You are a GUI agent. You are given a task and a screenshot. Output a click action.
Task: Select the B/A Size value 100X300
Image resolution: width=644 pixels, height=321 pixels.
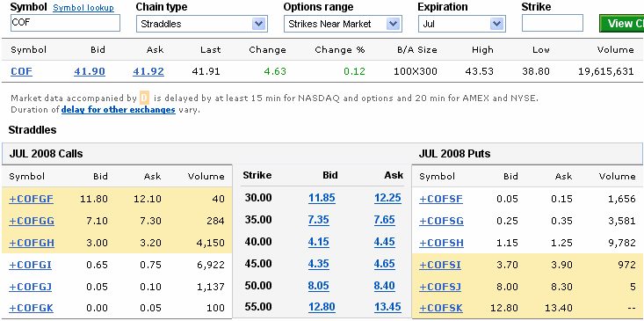click(x=416, y=71)
